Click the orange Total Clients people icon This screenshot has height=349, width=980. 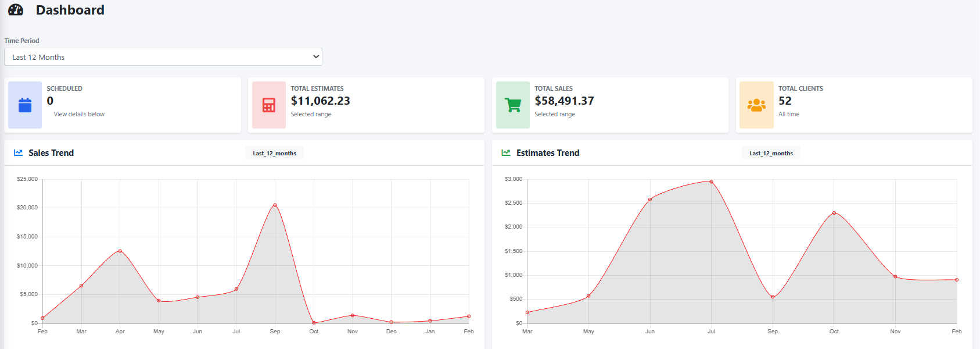click(756, 105)
